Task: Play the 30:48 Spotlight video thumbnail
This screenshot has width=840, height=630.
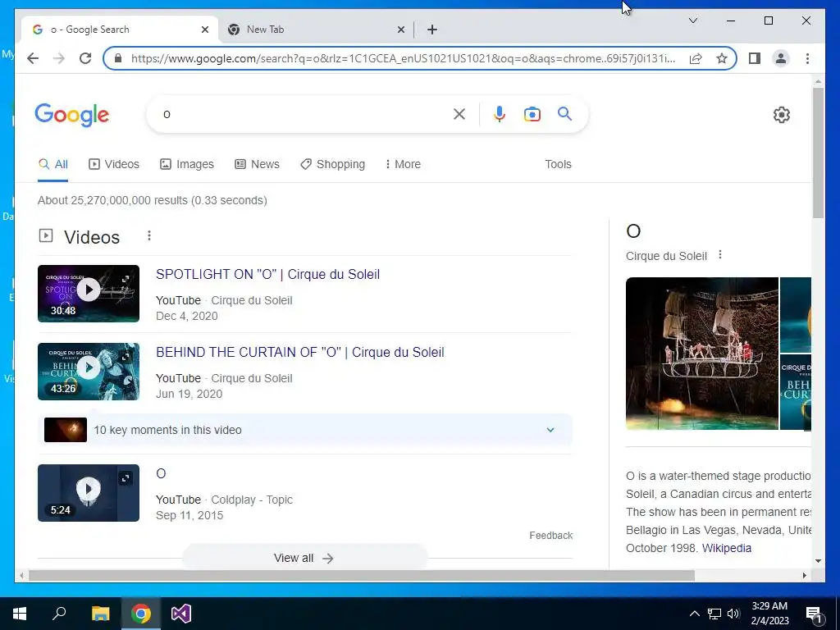Action: click(89, 294)
